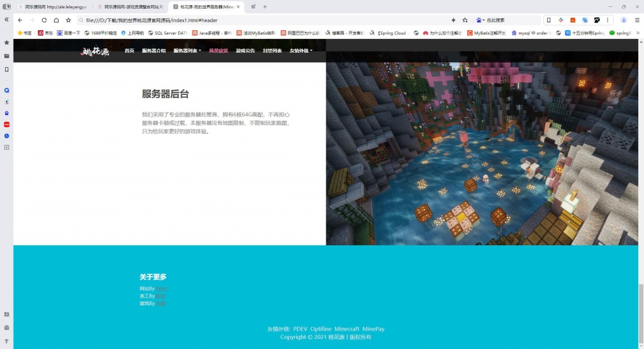Open the Baidu paw search engine selector

tap(480, 20)
